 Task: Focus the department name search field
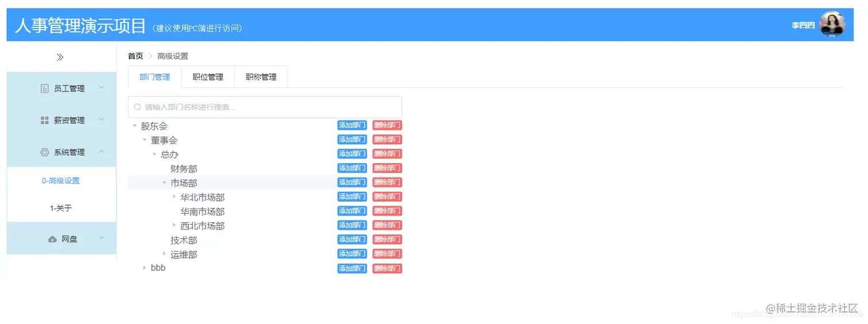pos(265,107)
